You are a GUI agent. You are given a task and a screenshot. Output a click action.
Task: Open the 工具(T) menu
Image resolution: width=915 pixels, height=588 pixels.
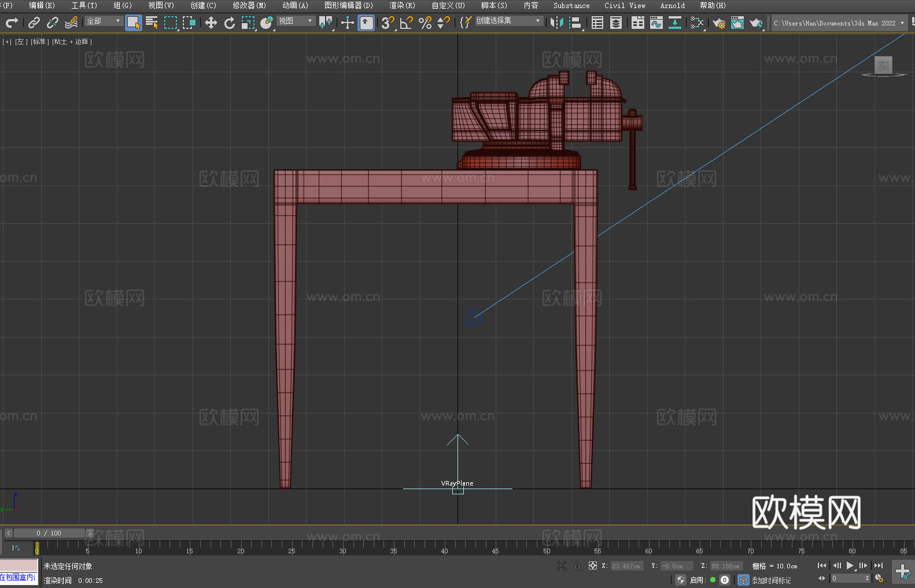(84, 5)
